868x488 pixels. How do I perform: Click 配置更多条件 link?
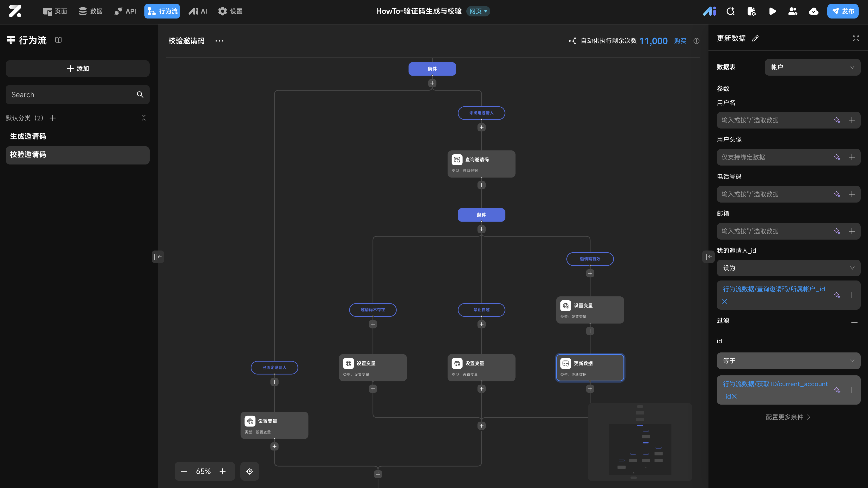(x=788, y=417)
